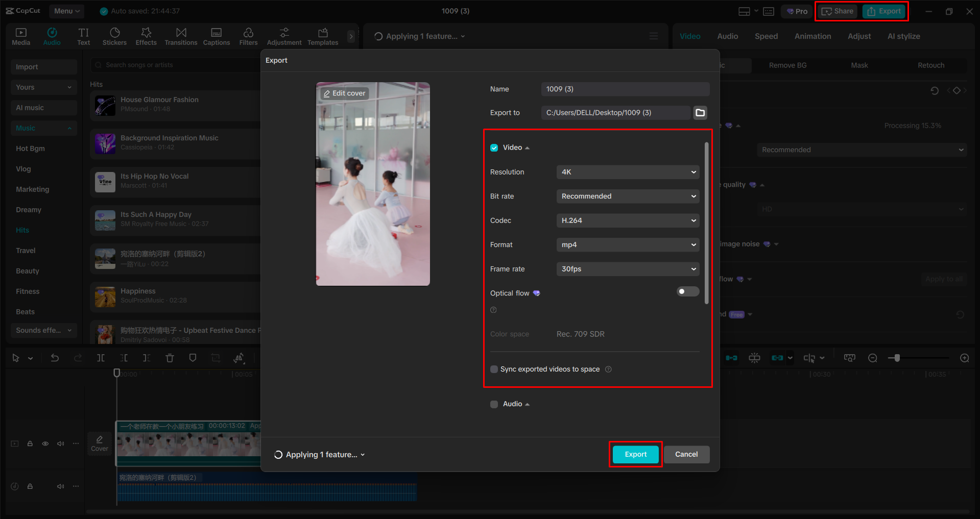
Task: Click the Edit cover button on the preview
Action: point(344,93)
